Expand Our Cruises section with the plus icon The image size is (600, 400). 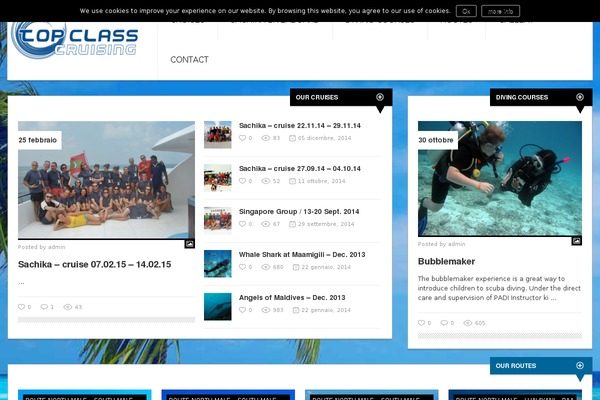(380, 97)
